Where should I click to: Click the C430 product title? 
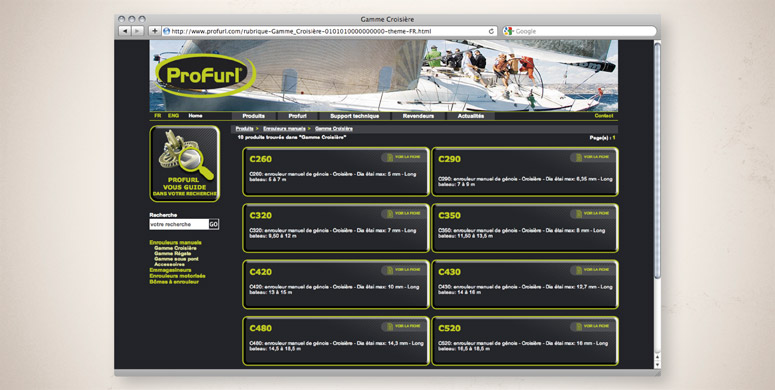click(449, 272)
